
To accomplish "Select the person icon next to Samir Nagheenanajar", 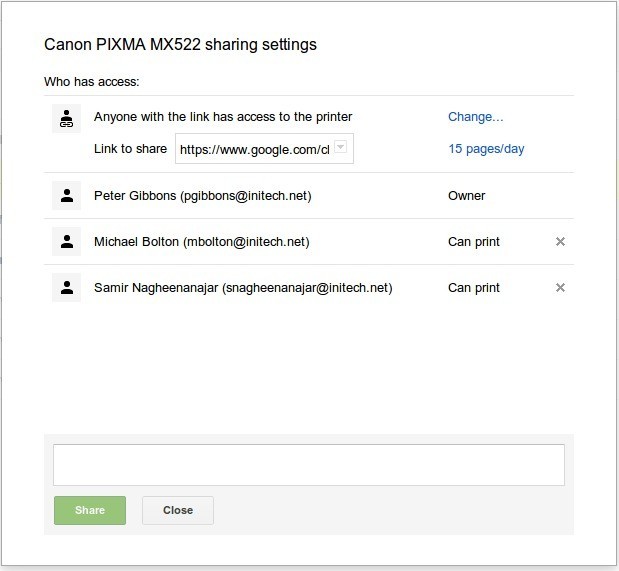I will click(66, 288).
